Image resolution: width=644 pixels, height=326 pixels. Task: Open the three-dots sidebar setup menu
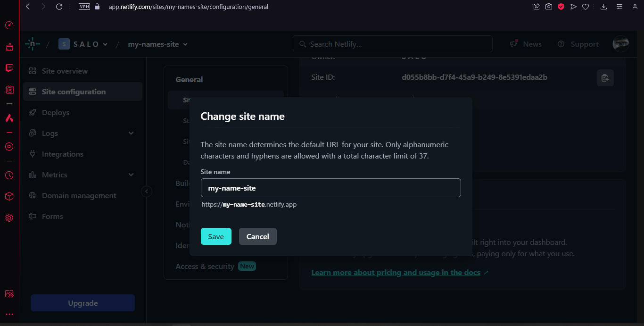(9, 314)
